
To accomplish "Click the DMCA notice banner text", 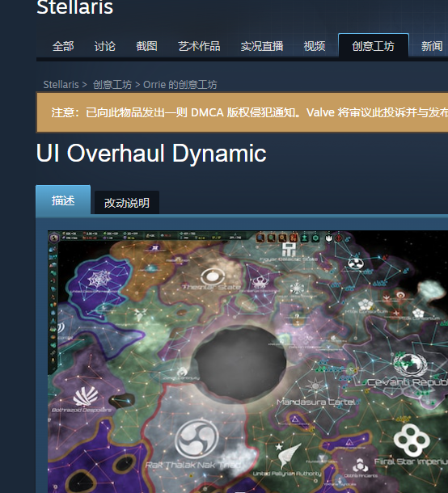I will point(250,112).
